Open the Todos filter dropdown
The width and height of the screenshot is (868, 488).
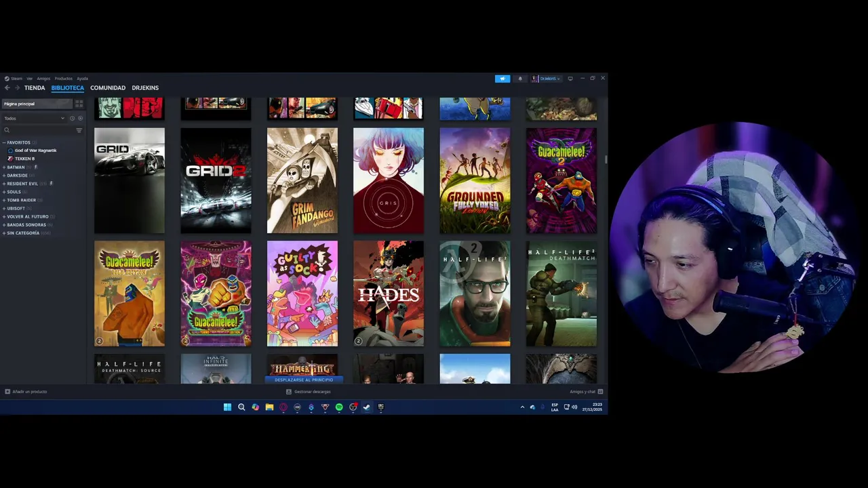34,119
